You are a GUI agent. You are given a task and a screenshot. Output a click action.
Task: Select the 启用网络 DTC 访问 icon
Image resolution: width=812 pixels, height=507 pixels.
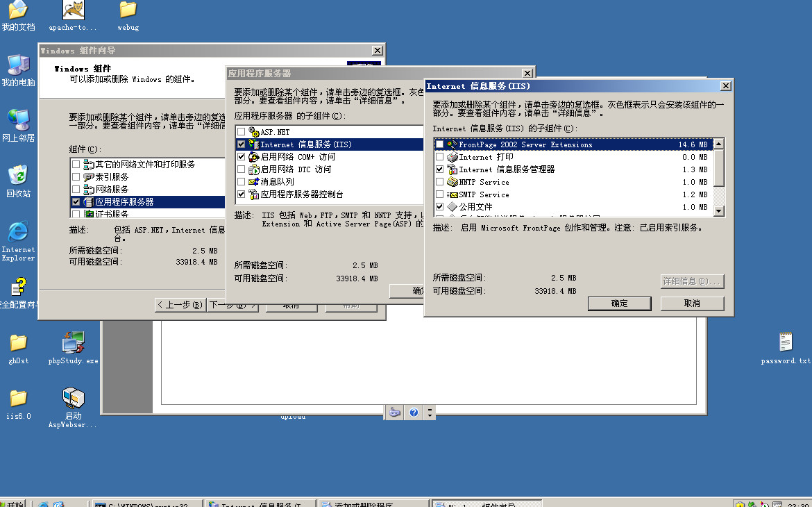(254, 169)
